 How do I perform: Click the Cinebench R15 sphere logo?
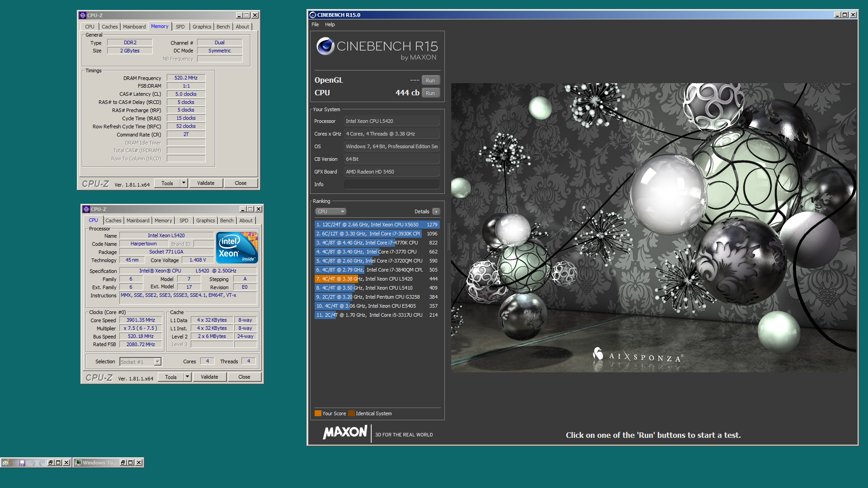325,46
